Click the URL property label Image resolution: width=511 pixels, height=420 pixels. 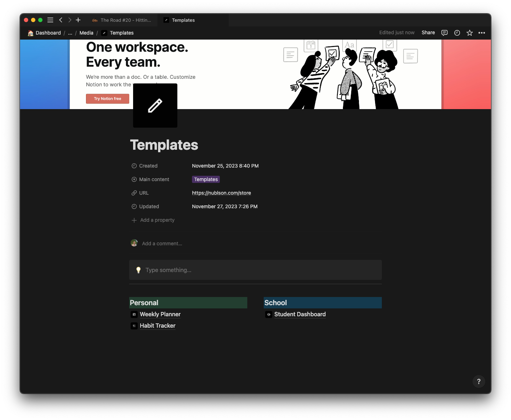point(140,193)
